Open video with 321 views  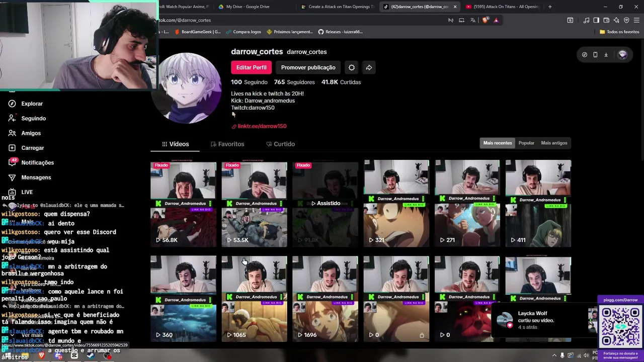(396, 204)
